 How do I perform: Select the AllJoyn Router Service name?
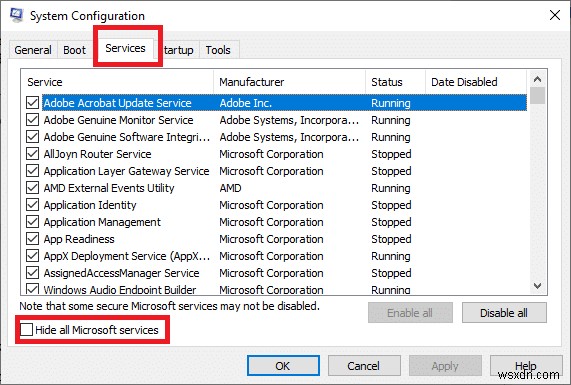97,154
